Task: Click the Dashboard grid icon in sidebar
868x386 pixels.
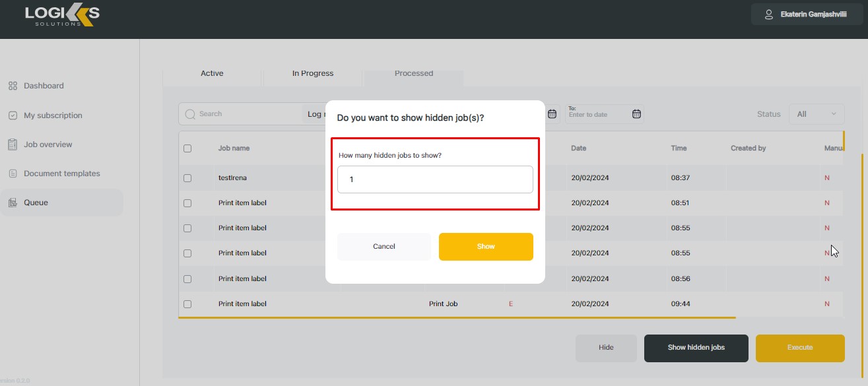Action: (13, 86)
